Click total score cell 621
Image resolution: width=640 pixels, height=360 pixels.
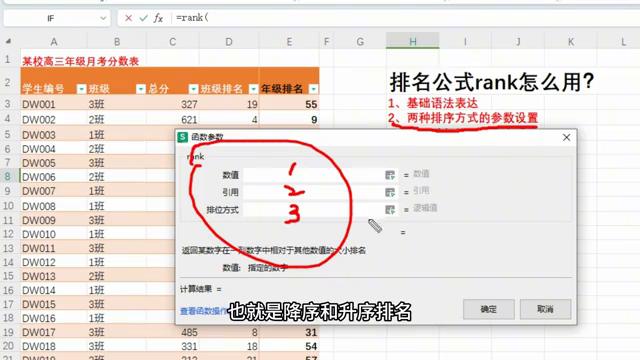[x=173, y=119]
